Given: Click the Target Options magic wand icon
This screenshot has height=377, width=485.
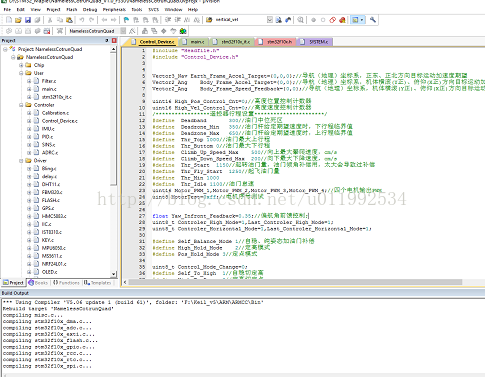Looking at the screenshot, I should (x=132, y=31).
